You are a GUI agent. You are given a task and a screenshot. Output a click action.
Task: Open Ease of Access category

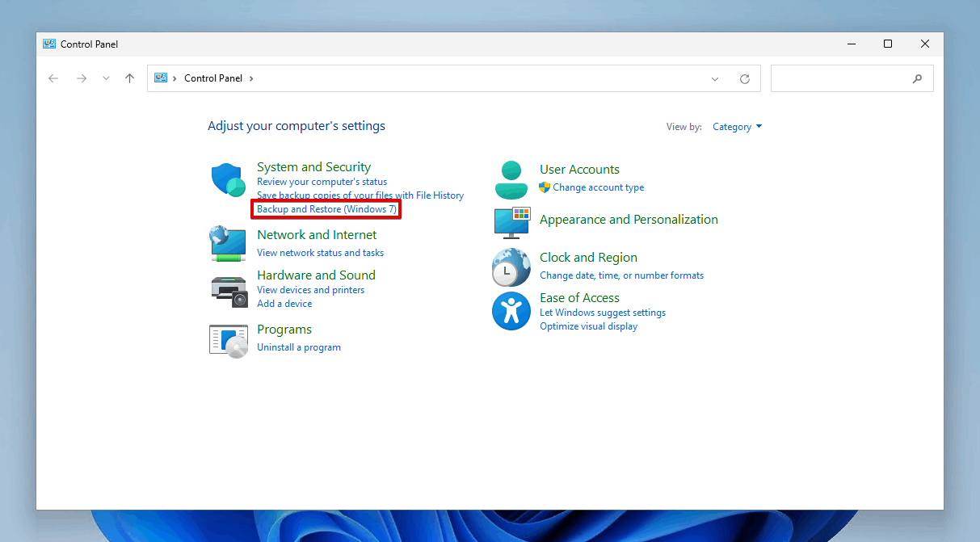pos(579,298)
